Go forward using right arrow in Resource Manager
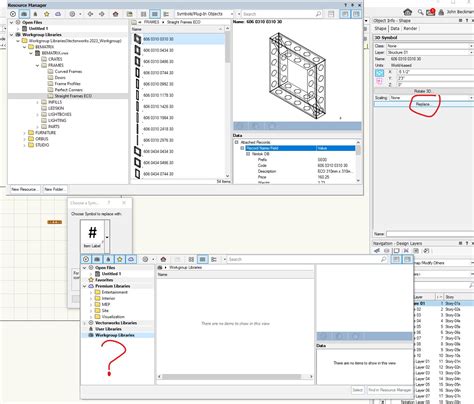 [x=102, y=14]
